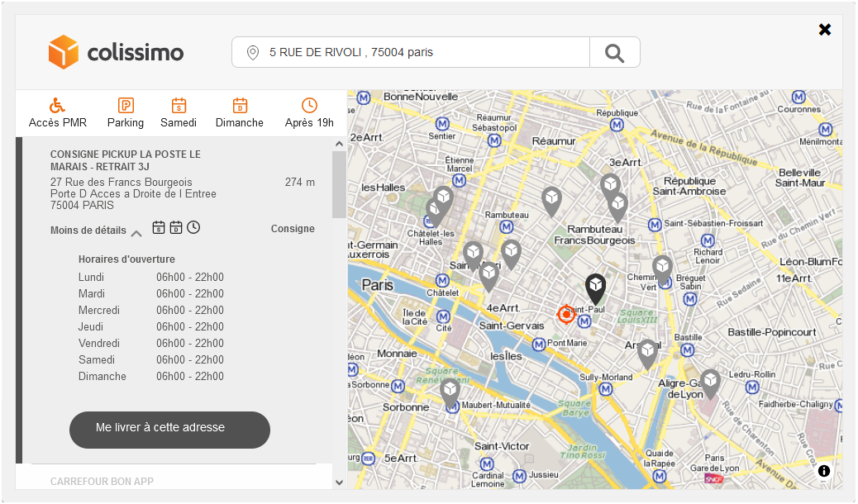Click the Étienne Marcel metro icon

tap(459, 180)
